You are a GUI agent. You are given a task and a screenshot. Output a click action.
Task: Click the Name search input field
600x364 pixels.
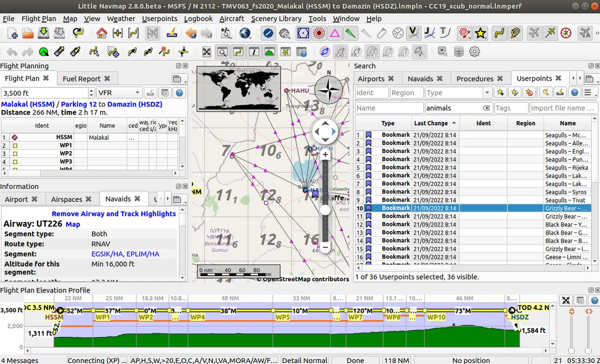click(389, 108)
